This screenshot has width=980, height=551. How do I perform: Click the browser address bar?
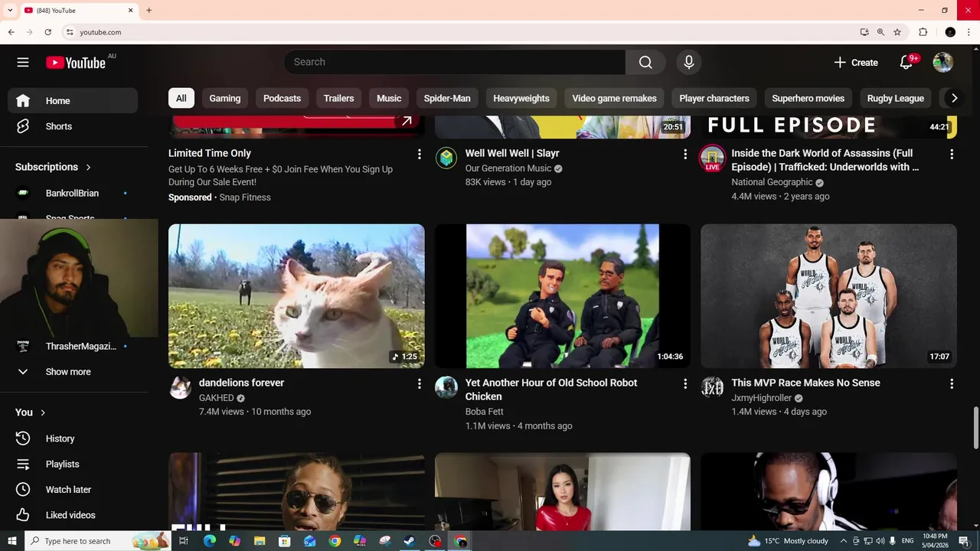tap(459, 32)
